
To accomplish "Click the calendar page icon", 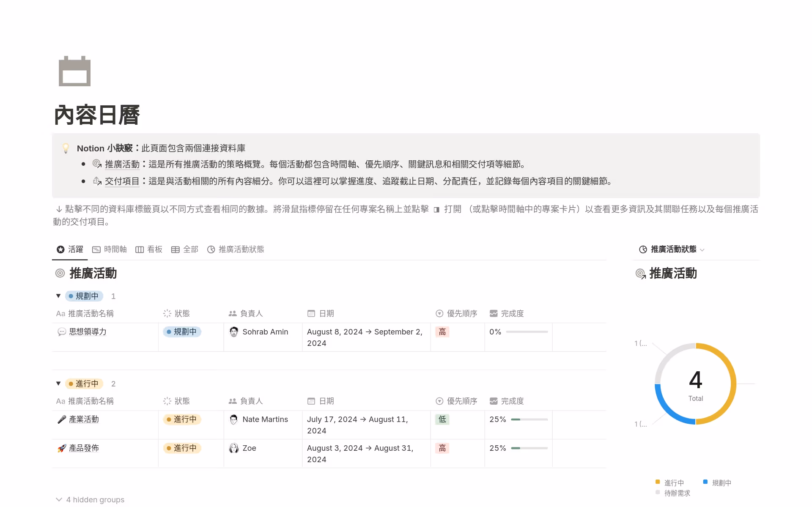I will coord(74,71).
